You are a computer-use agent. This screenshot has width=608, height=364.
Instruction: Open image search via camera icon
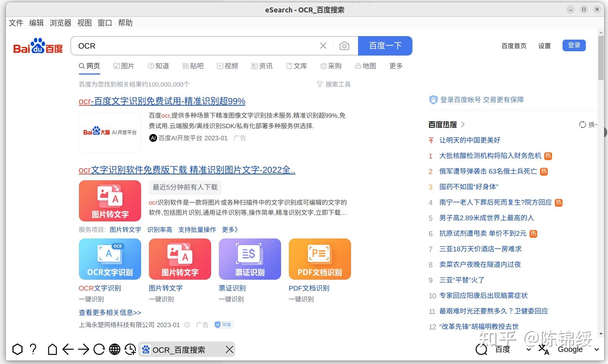click(x=344, y=45)
